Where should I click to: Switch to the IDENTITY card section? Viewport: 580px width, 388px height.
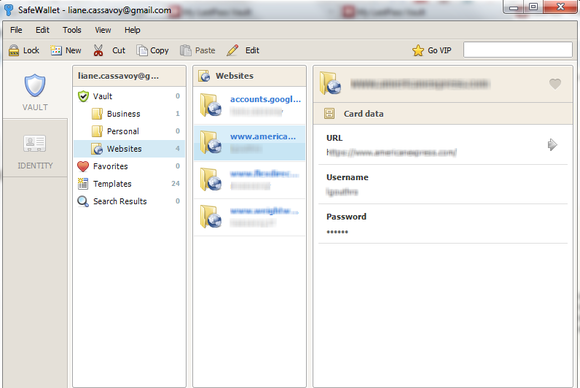click(35, 149)
